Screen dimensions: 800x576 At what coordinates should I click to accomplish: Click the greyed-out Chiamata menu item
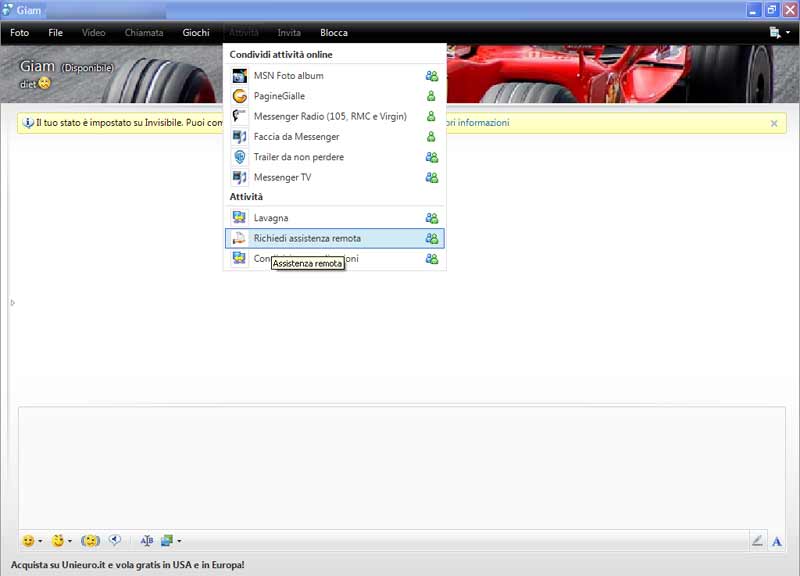pyautogui.click(x=144, y=33)
